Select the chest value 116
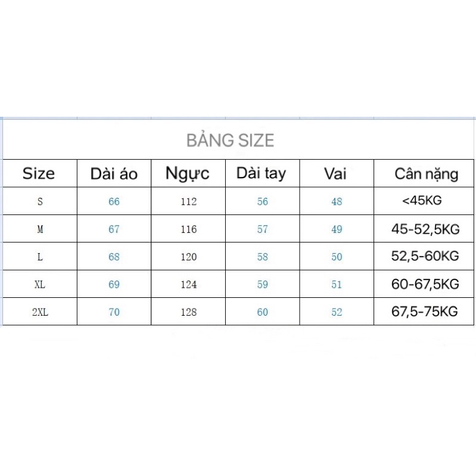The height and width of the screenshot is (476, 476). (188, 229)
